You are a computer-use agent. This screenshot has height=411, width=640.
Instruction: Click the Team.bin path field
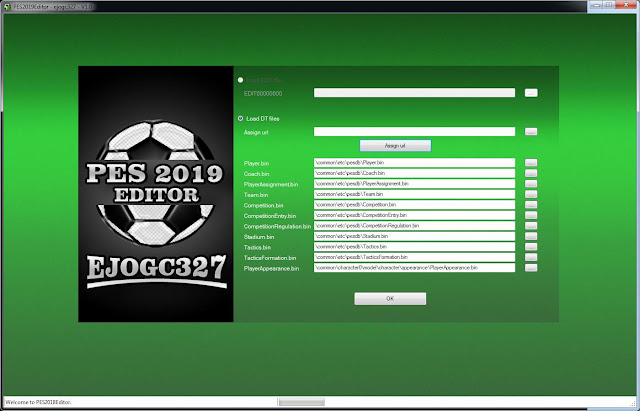coord(414,194)
